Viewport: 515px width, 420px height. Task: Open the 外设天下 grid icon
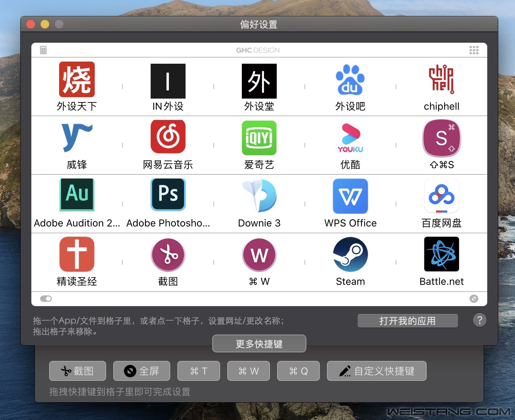(x=77, y=79)
